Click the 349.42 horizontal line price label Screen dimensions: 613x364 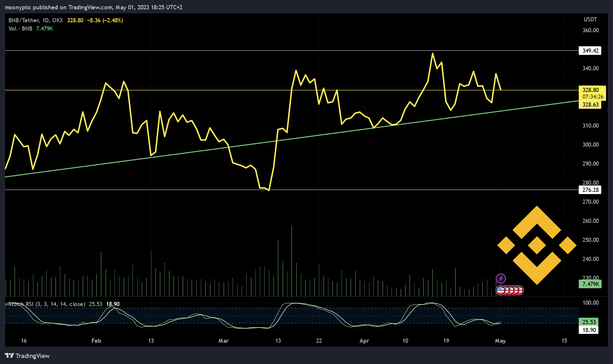[590, 51]
